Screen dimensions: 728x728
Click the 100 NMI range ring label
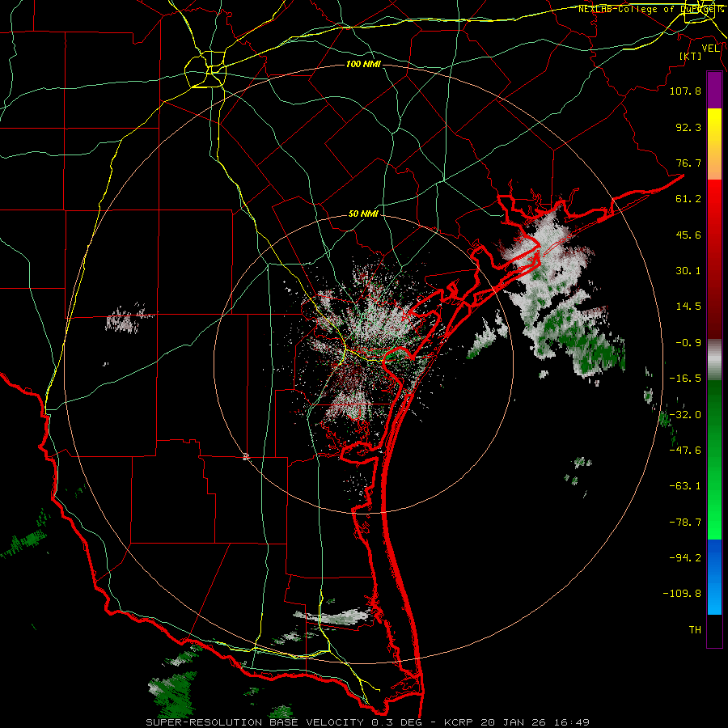(363, 64)
